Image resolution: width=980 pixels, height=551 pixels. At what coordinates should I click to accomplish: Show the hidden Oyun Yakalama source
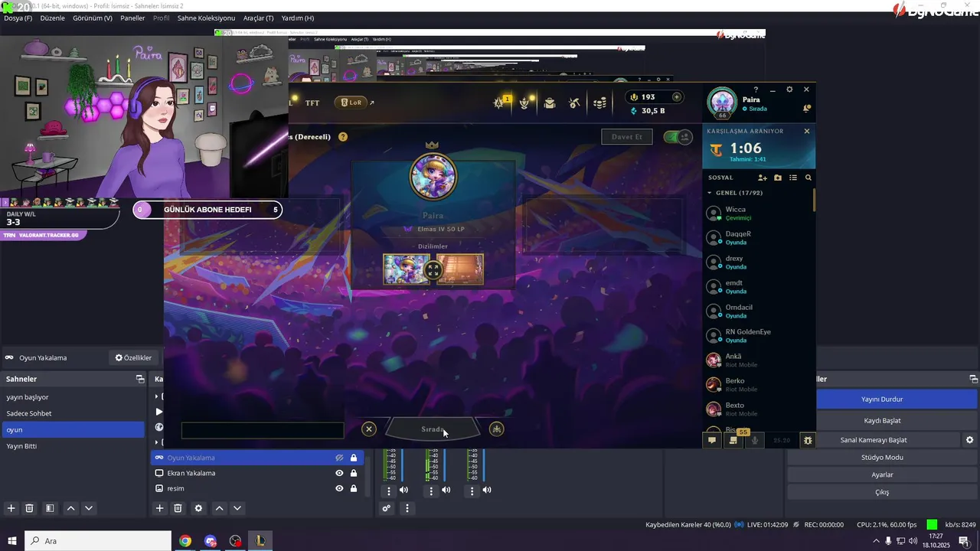tap(339, 458)
